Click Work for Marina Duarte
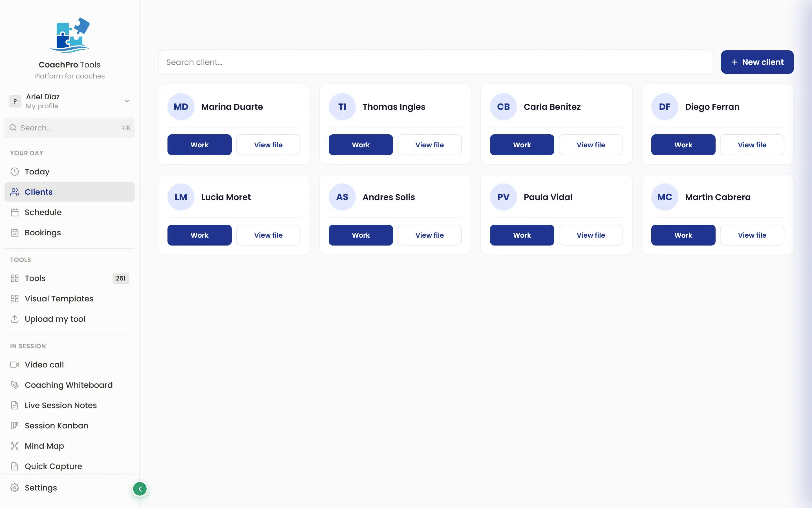Screen dimensions: 812x508 pos(199,145)
